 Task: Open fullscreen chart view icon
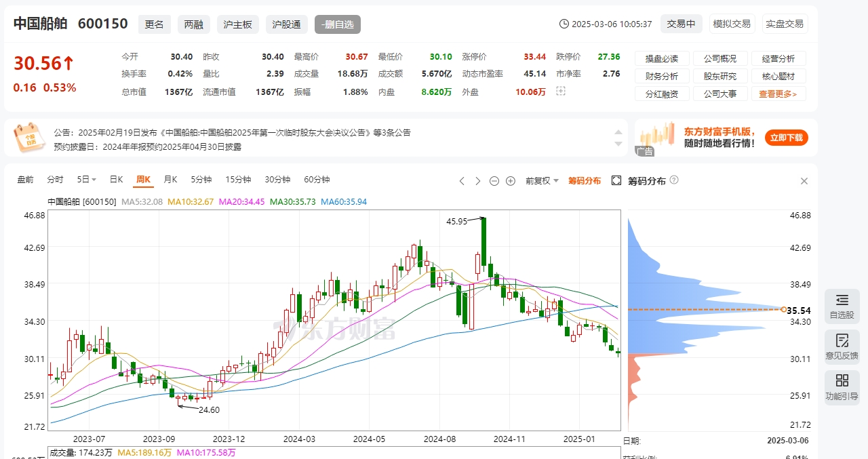616,180
